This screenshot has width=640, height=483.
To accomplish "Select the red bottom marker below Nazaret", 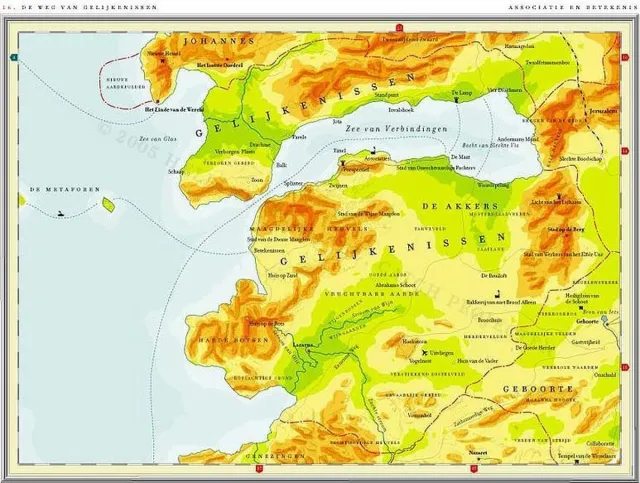I will tap(474, 468).
